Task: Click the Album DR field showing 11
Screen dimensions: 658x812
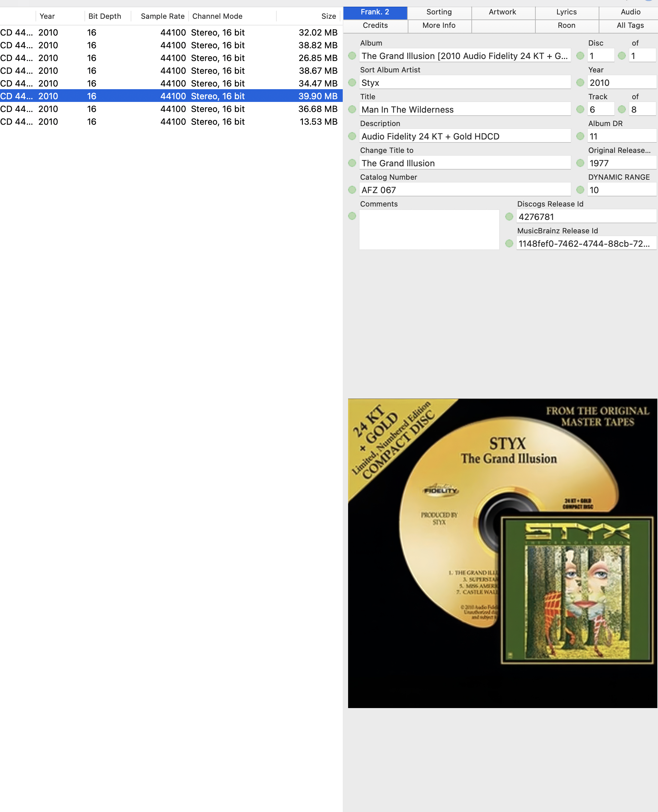Action: [x=622, y=136]
